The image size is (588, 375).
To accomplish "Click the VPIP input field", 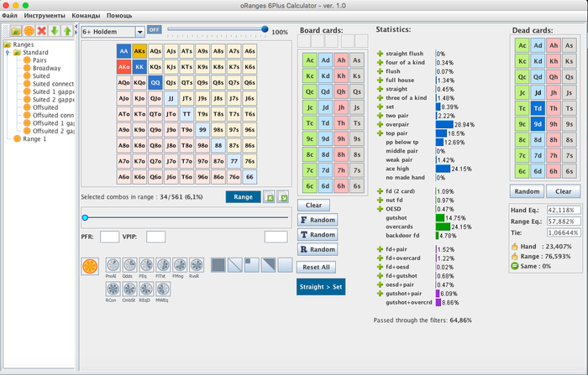I will pos(155,237).
